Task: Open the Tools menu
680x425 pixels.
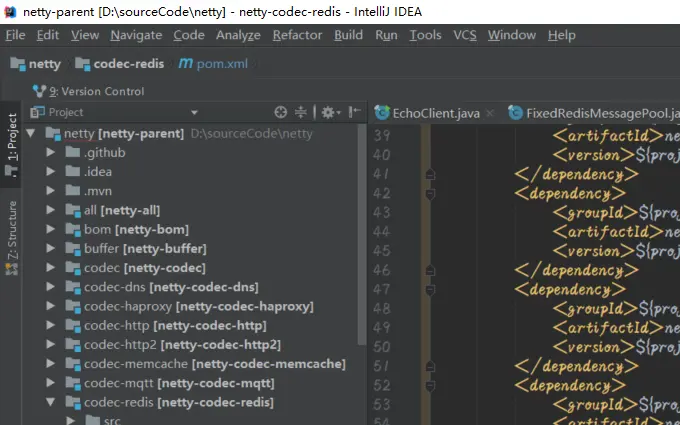Action: click(x=425, y=35)
